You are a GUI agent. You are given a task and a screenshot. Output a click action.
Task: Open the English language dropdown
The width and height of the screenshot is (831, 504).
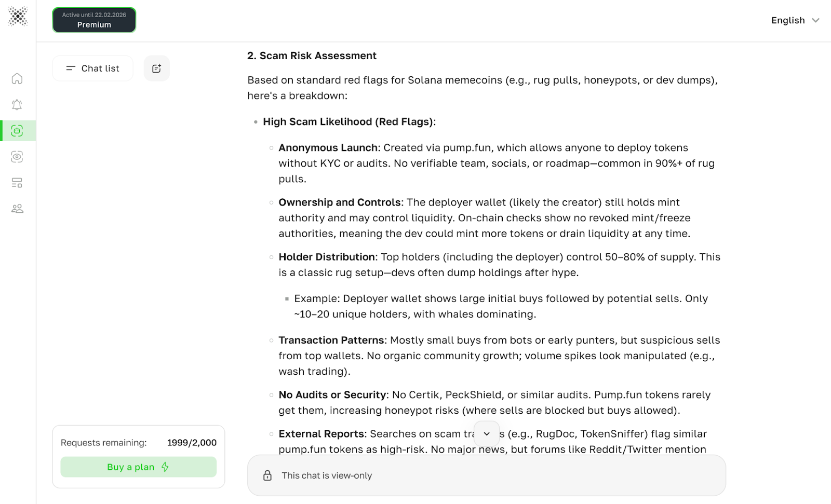click(795, 20)
